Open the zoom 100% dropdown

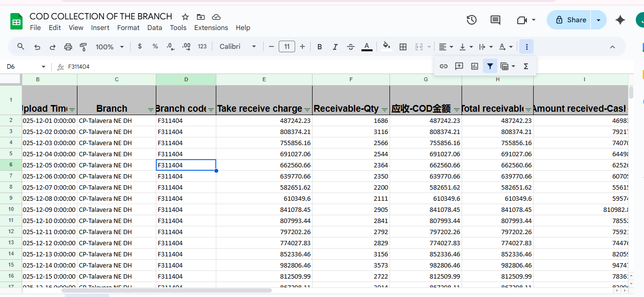[109, 47]
